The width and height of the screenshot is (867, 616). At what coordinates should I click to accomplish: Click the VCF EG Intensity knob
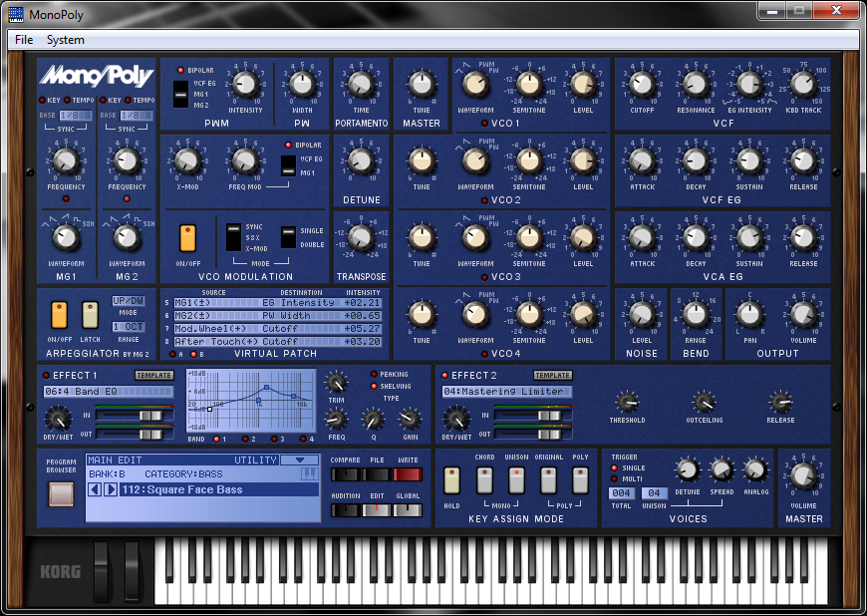tap(749, 85)
